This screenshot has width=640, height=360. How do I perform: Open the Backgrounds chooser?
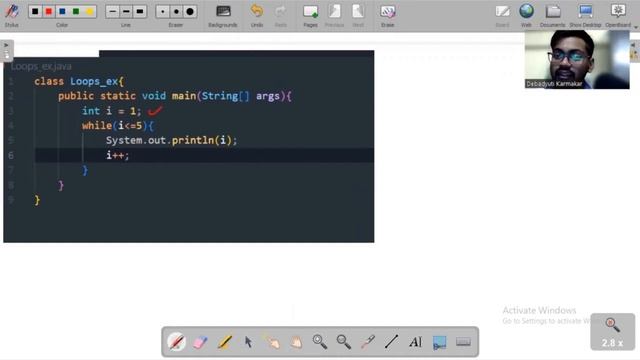tap(223, 15)
